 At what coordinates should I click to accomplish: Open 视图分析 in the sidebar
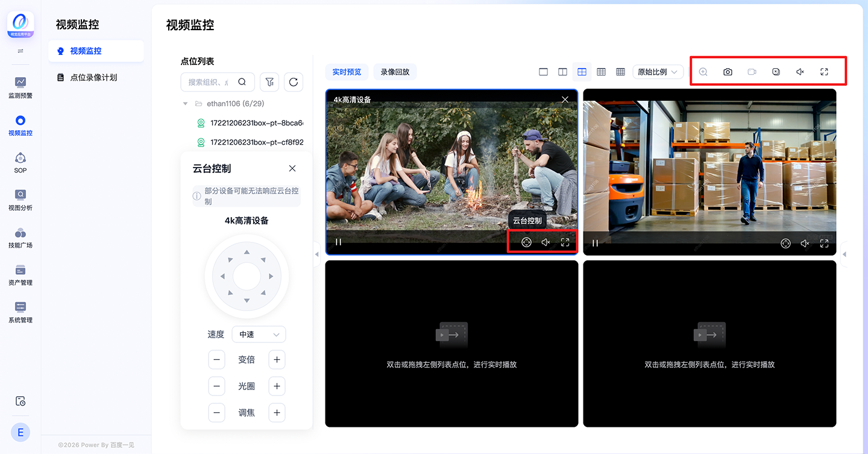(20, 200)
